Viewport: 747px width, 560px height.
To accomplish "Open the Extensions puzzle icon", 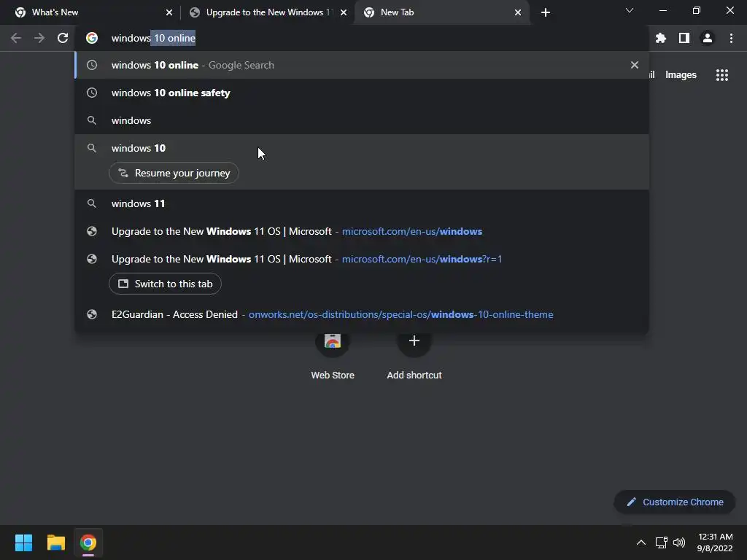I will point(661,38).
